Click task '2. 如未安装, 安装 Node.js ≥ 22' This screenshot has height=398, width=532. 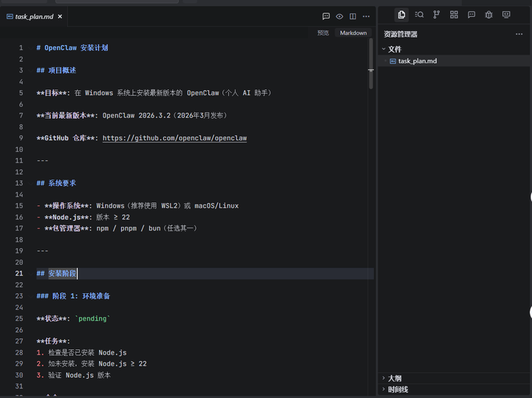(x=92, y=364)
